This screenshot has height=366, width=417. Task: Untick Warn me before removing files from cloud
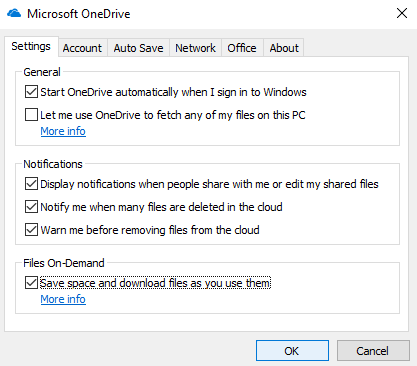pyautogui.click(x=31, y=230)
